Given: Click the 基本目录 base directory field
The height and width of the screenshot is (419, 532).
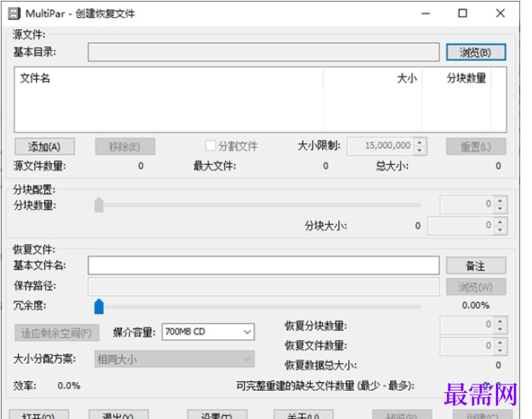Looking at the screenshot, I should click(x=264, y=52).
